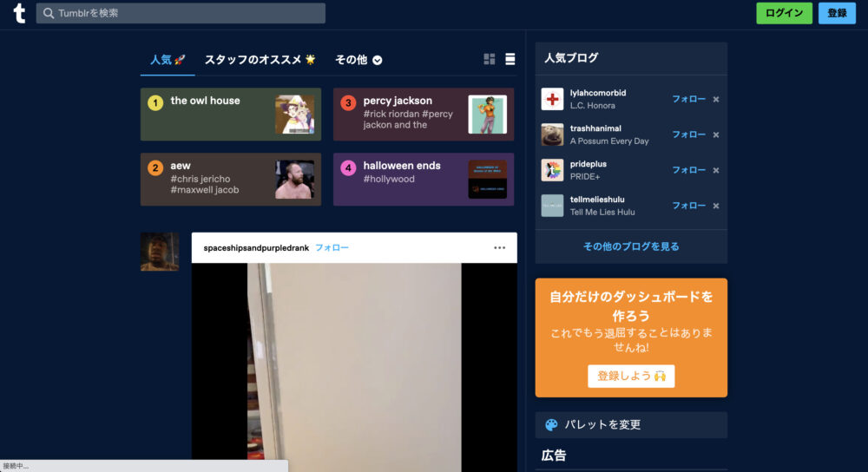The height and width of the screenshot is (472, 868).
Task: Click the orange number 2 badge
Action: 155,167
